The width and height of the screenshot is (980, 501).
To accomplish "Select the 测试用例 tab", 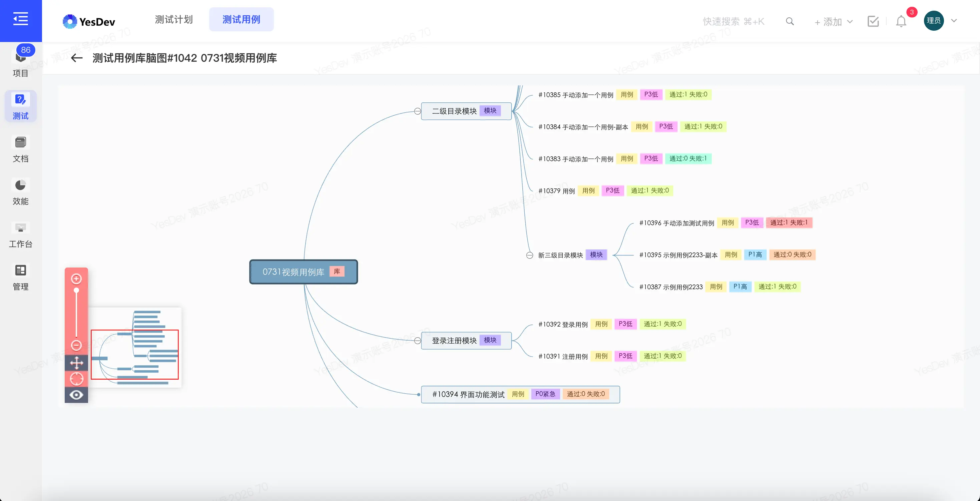I will point(241,19).
